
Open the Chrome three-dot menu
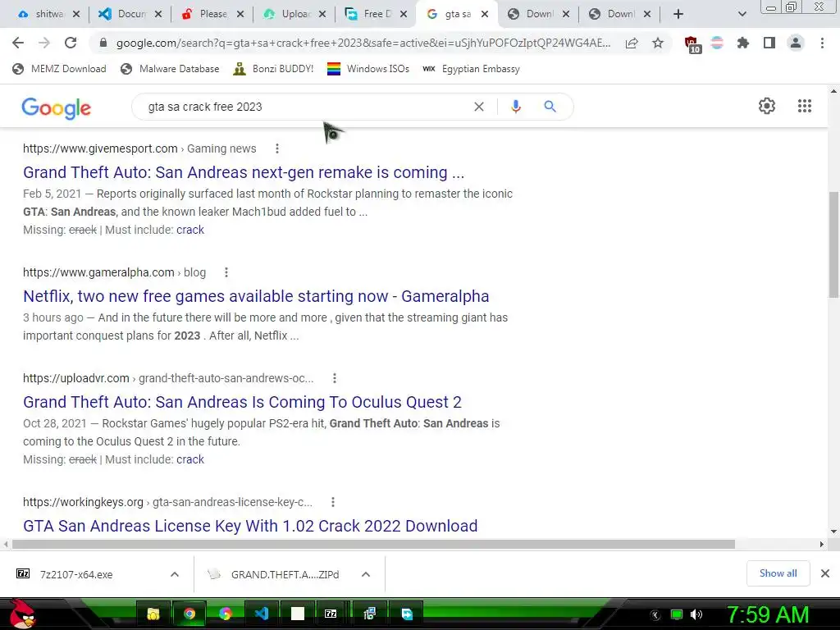pyautogui.click(x=822, y=43)
